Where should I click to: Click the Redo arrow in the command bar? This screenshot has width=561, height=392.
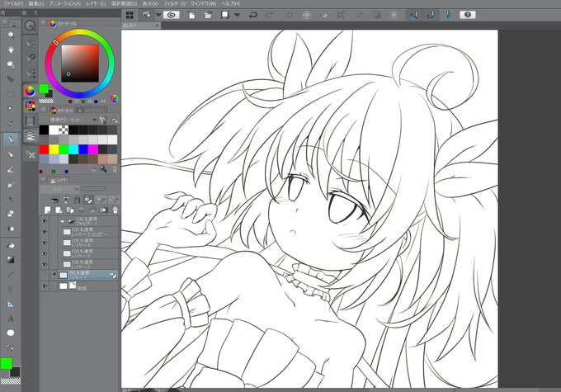tap(270, 15)
